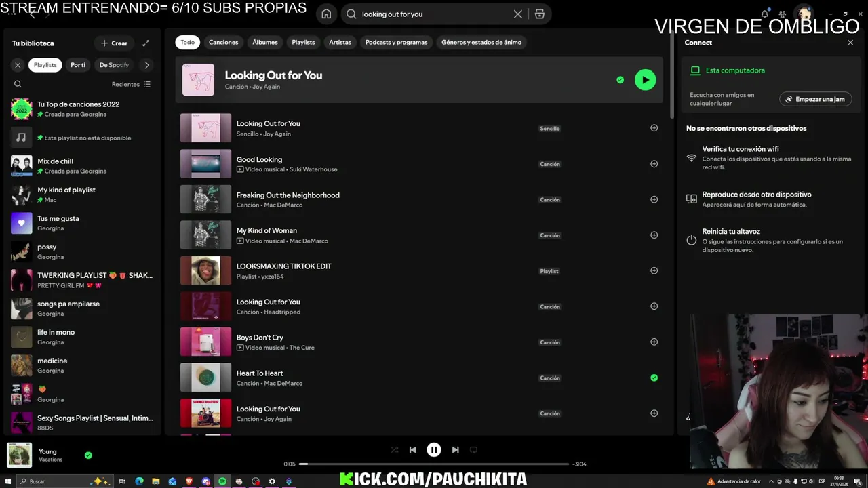Open Verifica tu conexión wifi help
This screenshot has width=868, height=488.
(771, 158)
